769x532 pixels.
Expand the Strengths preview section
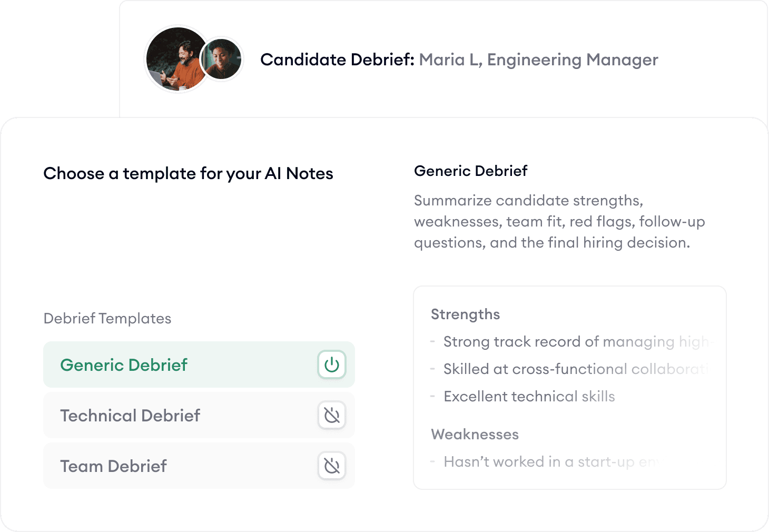(465, 314)
